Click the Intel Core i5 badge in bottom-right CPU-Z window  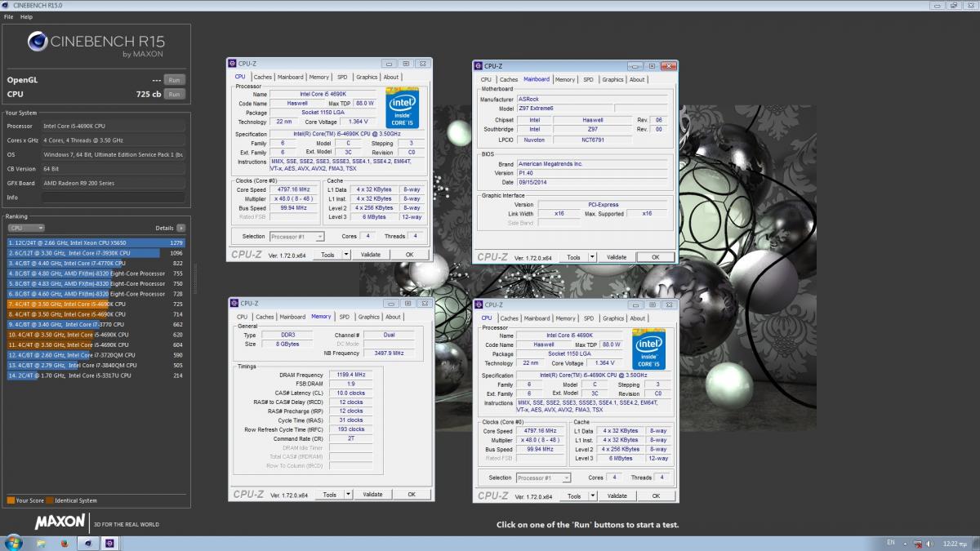[x=648, y=349]
